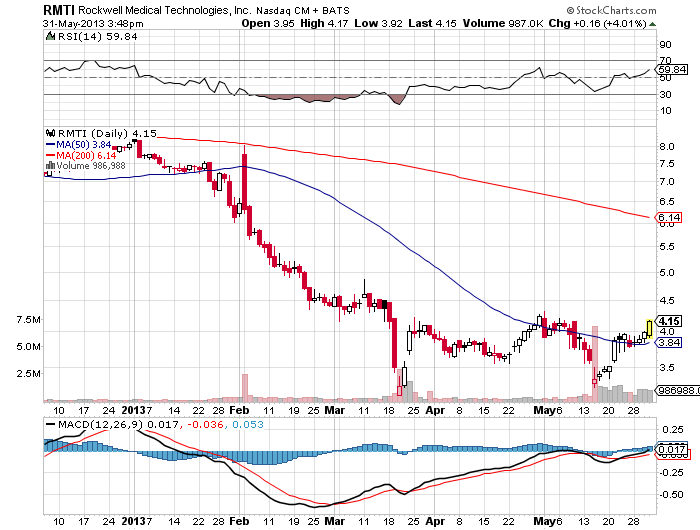
Task: Click the volume bars icon in the legend
Action: [50, 166]
